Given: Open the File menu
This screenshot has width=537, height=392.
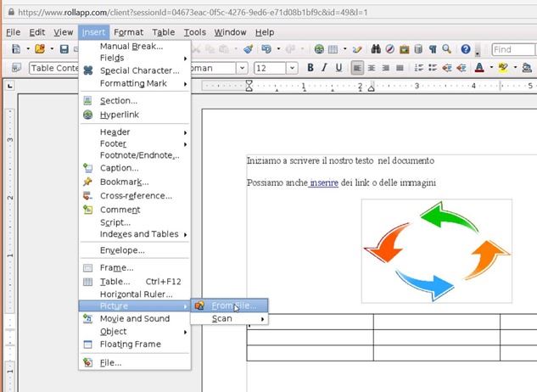Looking at the screenshot, I should (x=14, y=32).
